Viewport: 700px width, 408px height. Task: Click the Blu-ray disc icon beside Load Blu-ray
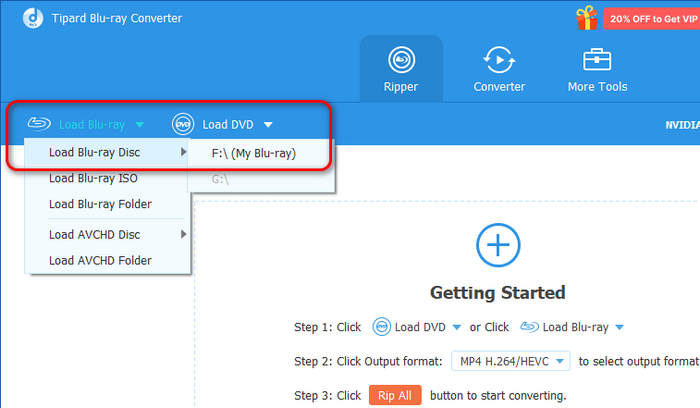coord(39,123)
